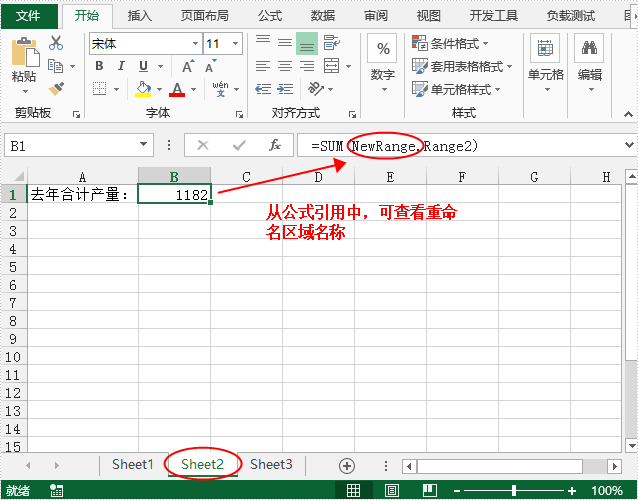Switch to the 开发工具 Developer tab
Image resolution: width=638 pixels, height=500 pixels.
click(494, 16)
